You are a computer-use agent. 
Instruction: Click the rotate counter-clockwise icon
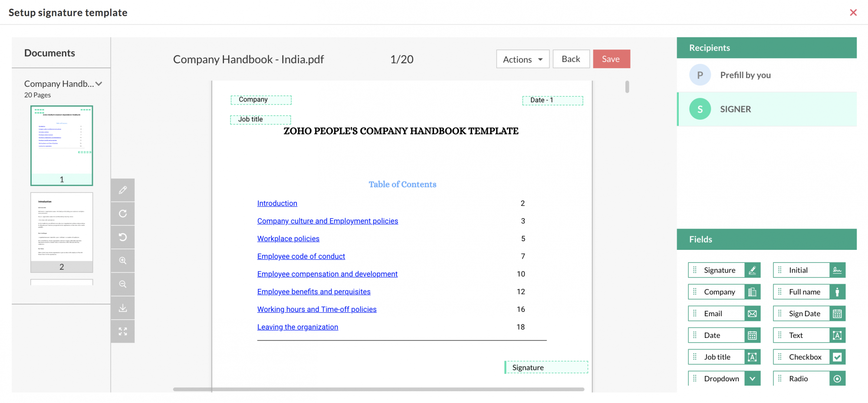[x=123, y=237]
